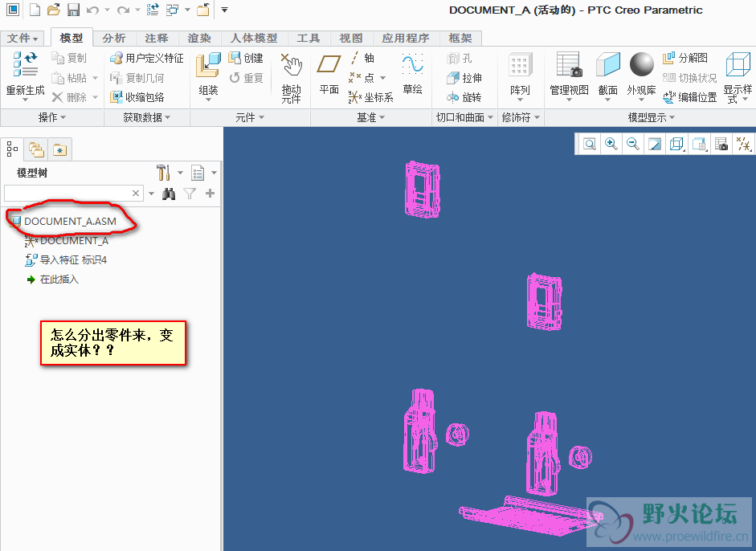Switch to Favorites navigator tab

(x=59, y=150)
